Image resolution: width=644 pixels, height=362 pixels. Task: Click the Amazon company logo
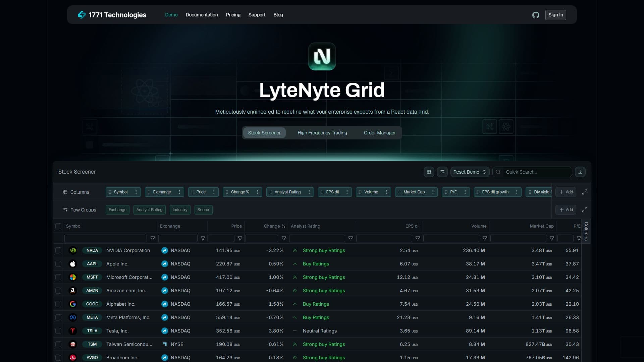tap(73, 291)
